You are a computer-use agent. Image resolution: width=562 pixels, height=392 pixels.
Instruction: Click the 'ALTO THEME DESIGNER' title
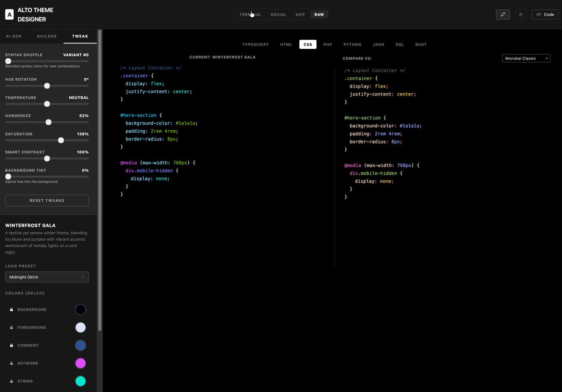36,15
